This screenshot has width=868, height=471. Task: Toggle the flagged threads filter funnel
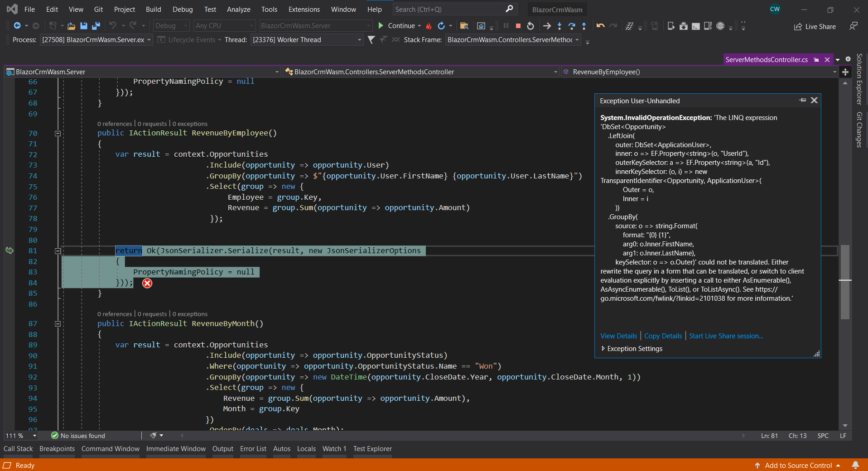click(x=384, y=40)
